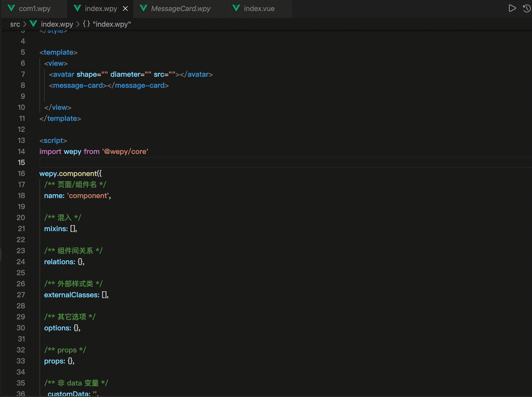
Task: Click the message-card opening tag
Action: (78, 85)
